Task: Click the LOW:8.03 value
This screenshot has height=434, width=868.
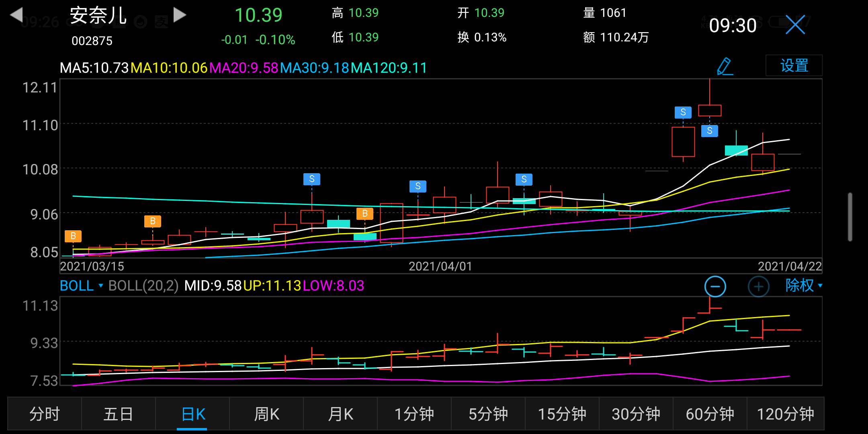Action: (334, 286)
